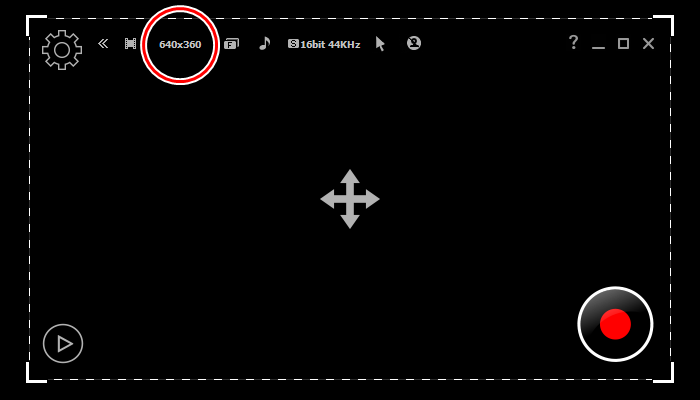Click the top-left corner resize handle
700x400 pixels.
(x=36, y=25)
